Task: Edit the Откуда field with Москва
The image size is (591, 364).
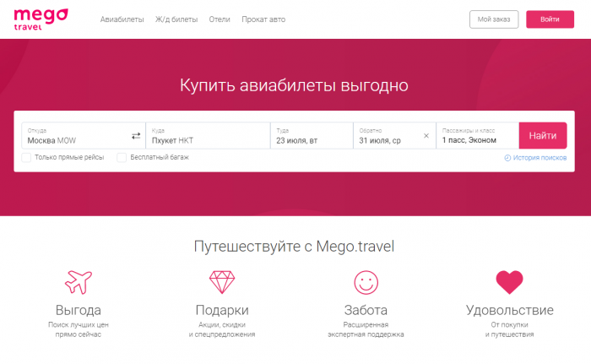Action: (x=84, y=135)
